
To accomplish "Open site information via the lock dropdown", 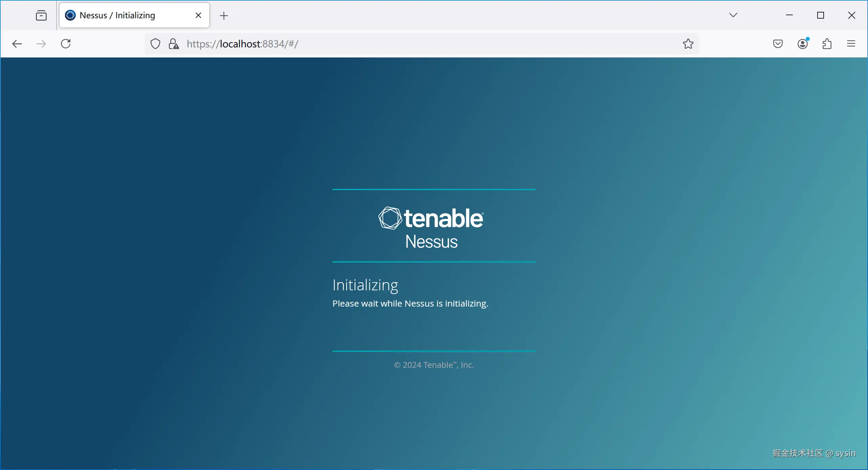I will tap(174, 43).
